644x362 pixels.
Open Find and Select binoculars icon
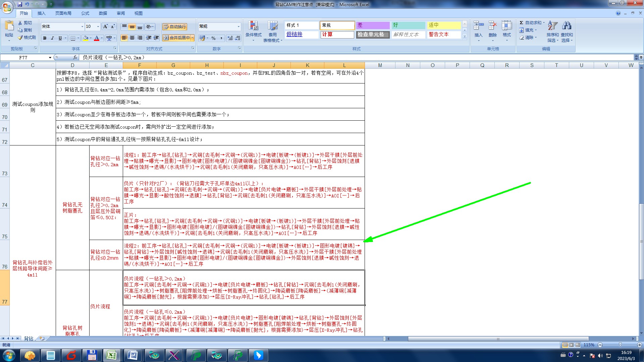coord(567,26)
